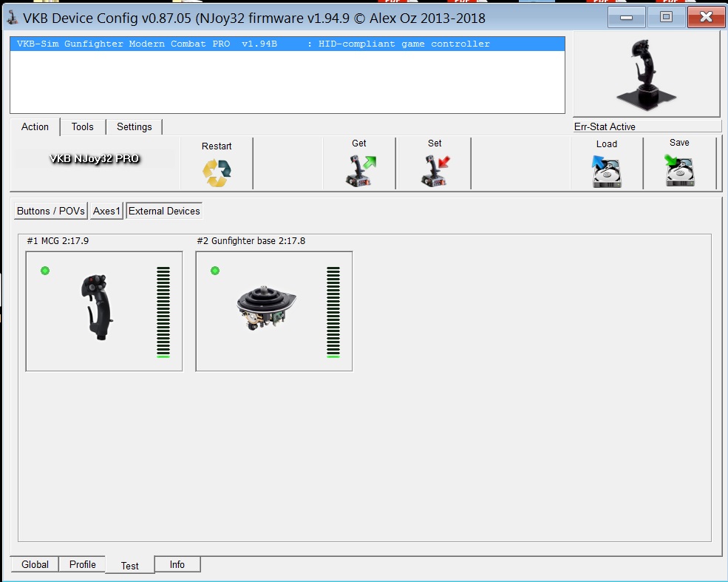Maximize the VKB Device Config window
Screen dimensions: 728x582
[666, 18]
